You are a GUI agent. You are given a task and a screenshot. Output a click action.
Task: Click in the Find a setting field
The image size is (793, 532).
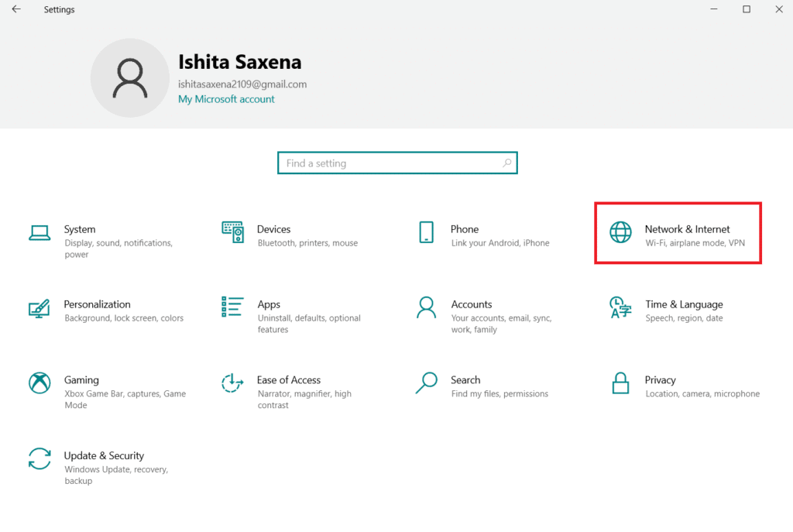[x=391, y=163]
